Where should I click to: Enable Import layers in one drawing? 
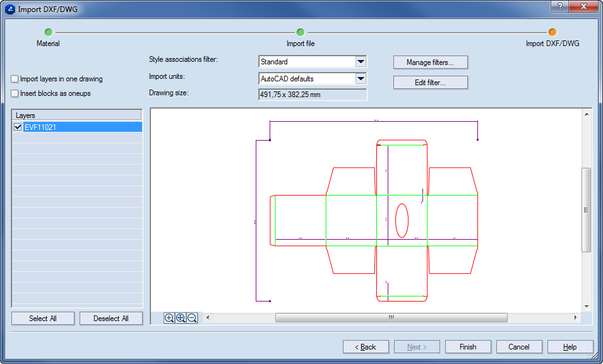point(15,79)
